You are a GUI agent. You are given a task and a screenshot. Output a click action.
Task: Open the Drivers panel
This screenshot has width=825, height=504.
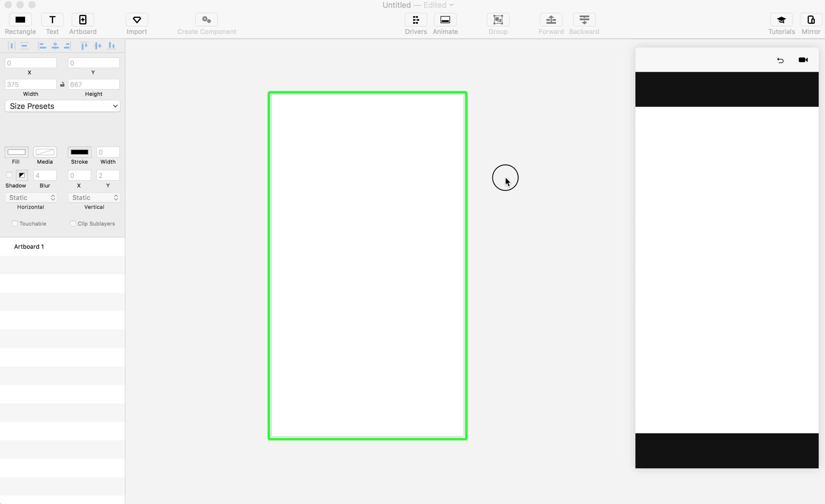415,20
